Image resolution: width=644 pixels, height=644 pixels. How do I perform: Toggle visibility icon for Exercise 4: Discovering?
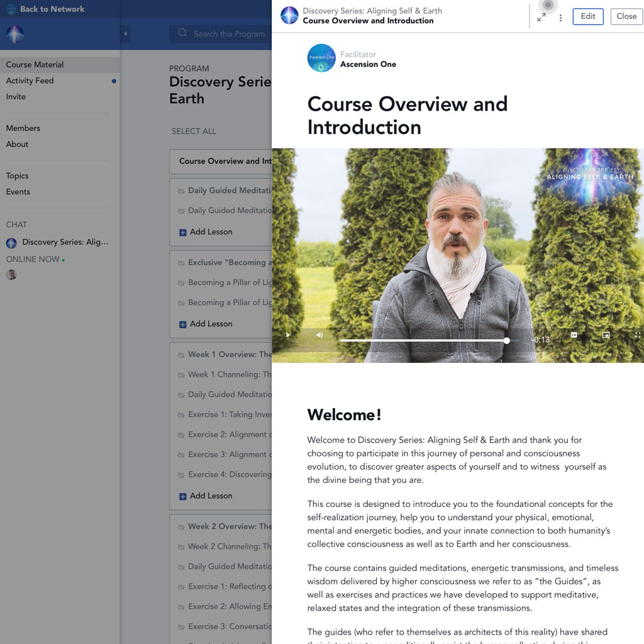point(180,475)
